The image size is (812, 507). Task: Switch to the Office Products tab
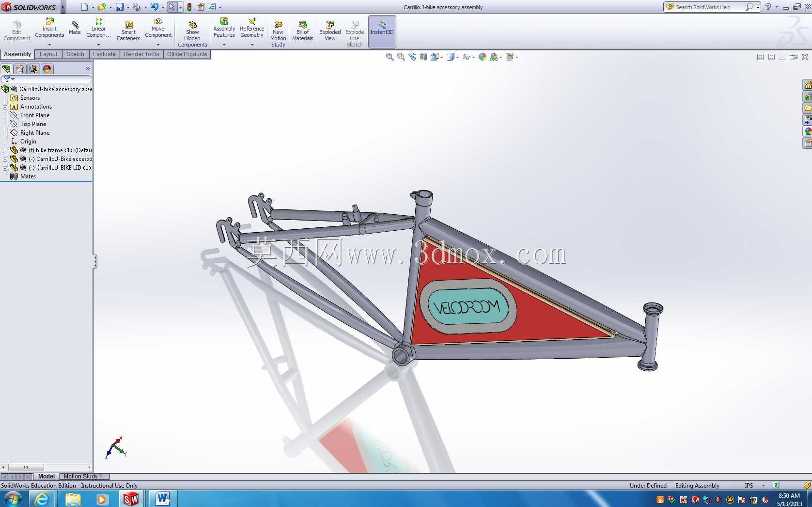pos(187,54)
